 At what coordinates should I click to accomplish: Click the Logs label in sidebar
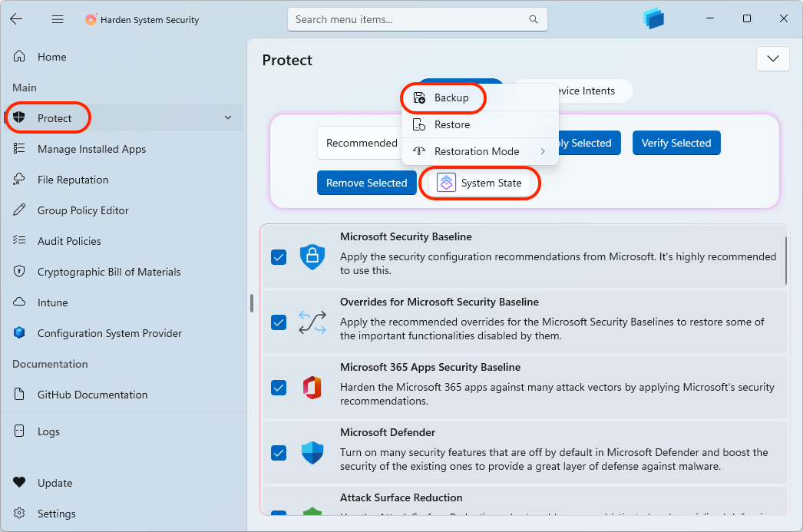pos(48,431)
